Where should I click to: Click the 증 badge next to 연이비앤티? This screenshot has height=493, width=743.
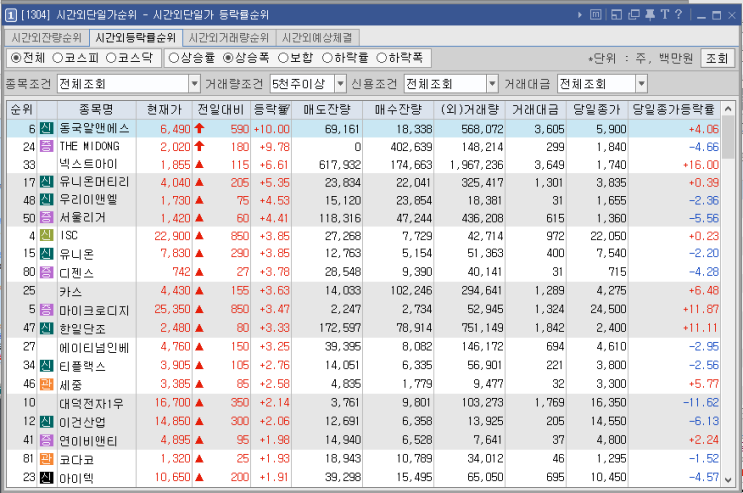click(x=46, y=440)
